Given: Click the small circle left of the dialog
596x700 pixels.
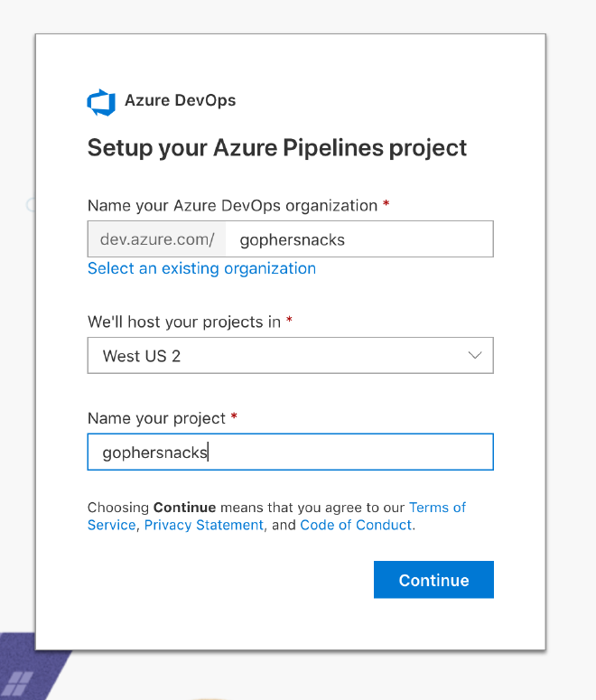Looking at the screenshot, I should click(31, 205).
